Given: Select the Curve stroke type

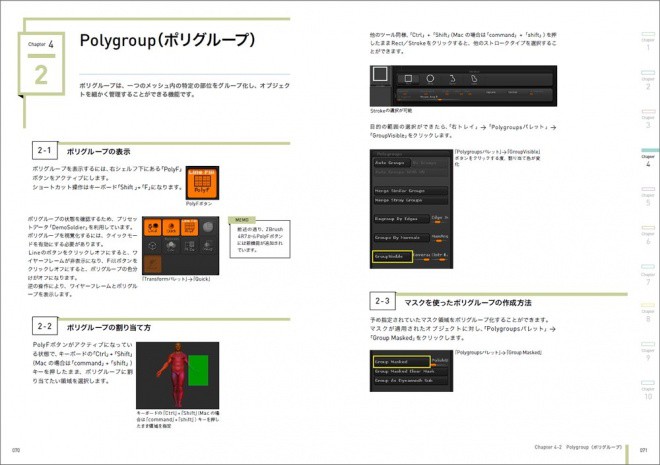Looking at the screenshot, I should (x=452, y=79).
